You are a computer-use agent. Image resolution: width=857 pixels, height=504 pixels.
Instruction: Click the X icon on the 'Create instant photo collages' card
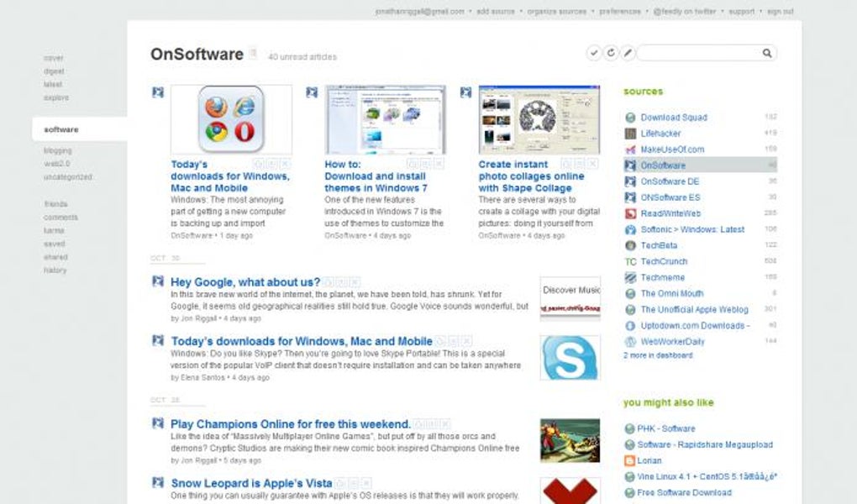(593, 164)
